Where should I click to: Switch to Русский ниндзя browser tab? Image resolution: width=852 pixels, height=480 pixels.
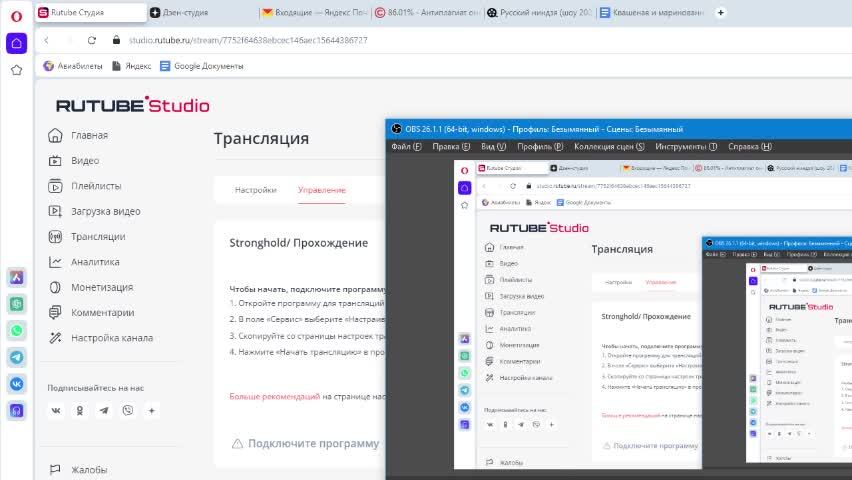point(539,13)
